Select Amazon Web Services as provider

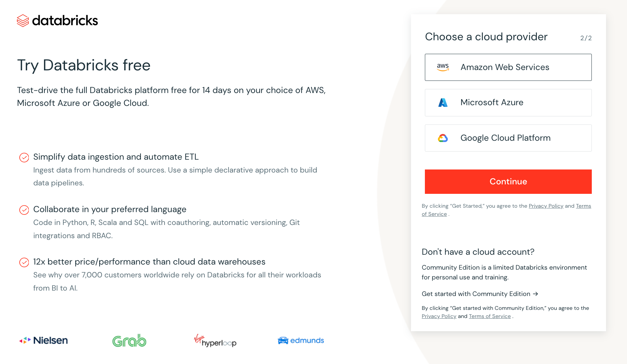508,67
